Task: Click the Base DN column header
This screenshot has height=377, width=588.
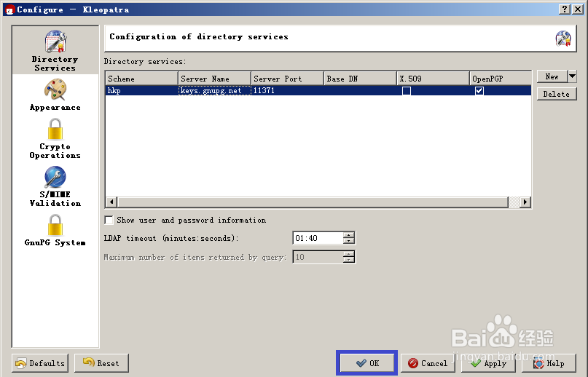Action: click(360, 79)
